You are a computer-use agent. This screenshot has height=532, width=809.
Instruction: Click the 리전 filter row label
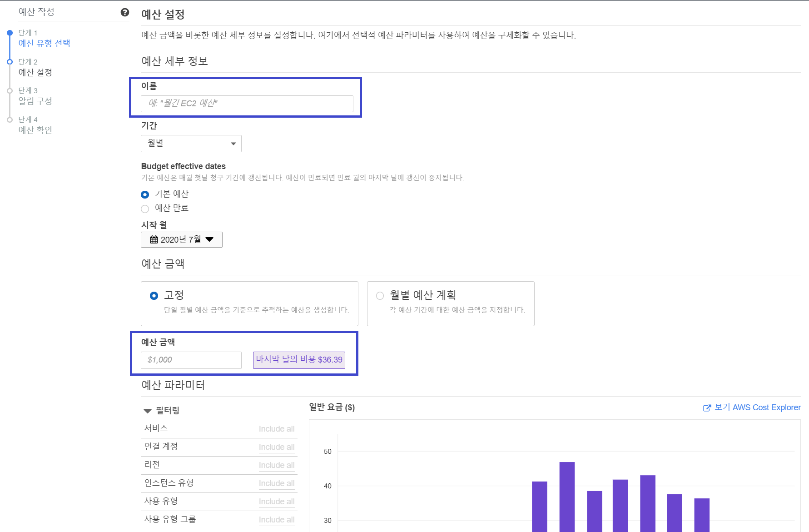tap(152, 464)
